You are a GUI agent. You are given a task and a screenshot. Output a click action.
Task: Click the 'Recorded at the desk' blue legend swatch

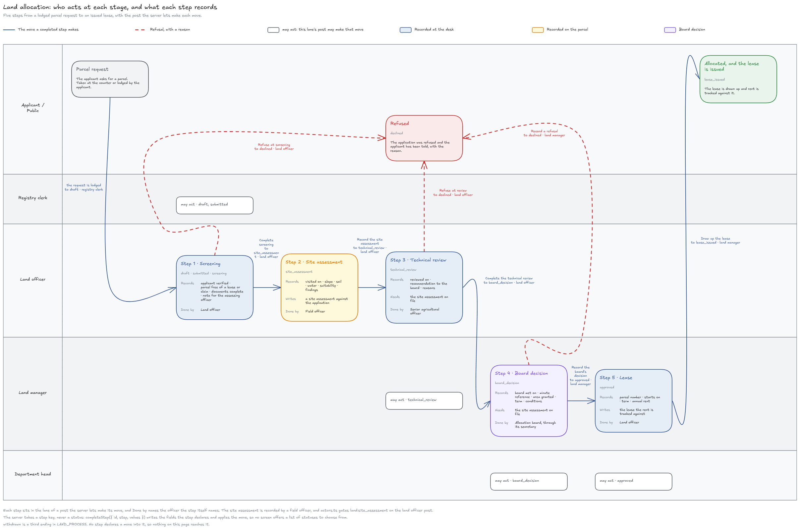coord(405,30)
